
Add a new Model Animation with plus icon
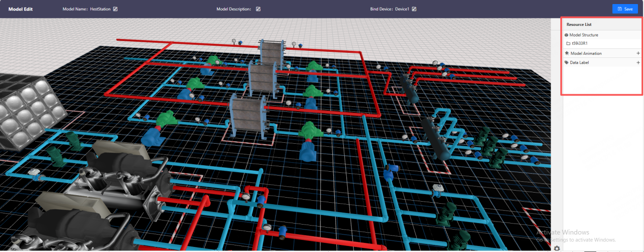pos(638,53)
